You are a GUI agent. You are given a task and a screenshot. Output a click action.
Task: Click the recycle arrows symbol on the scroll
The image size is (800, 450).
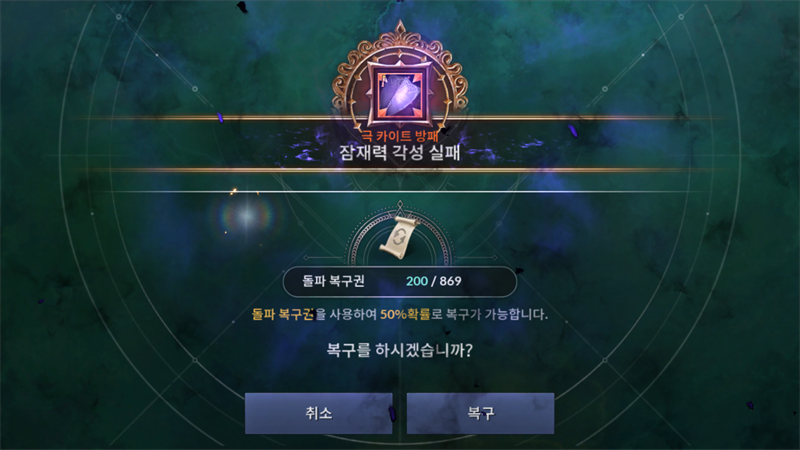coord(400,237)
